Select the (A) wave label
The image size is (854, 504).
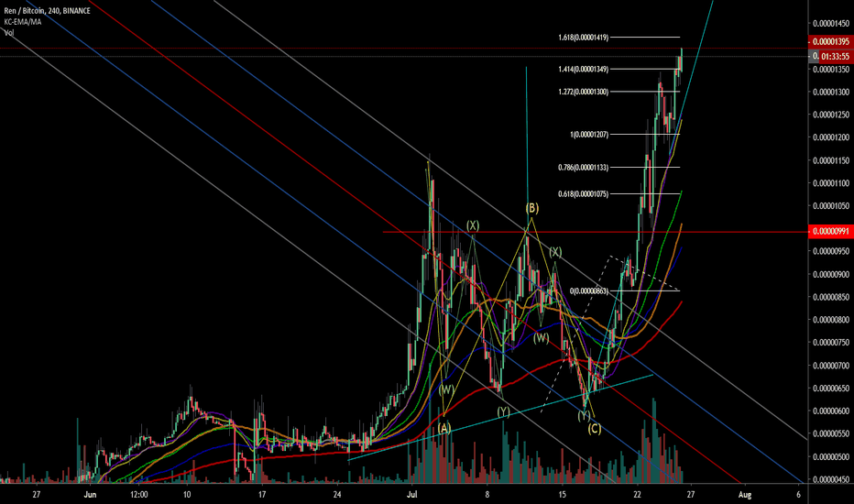[x=444, y=428]
